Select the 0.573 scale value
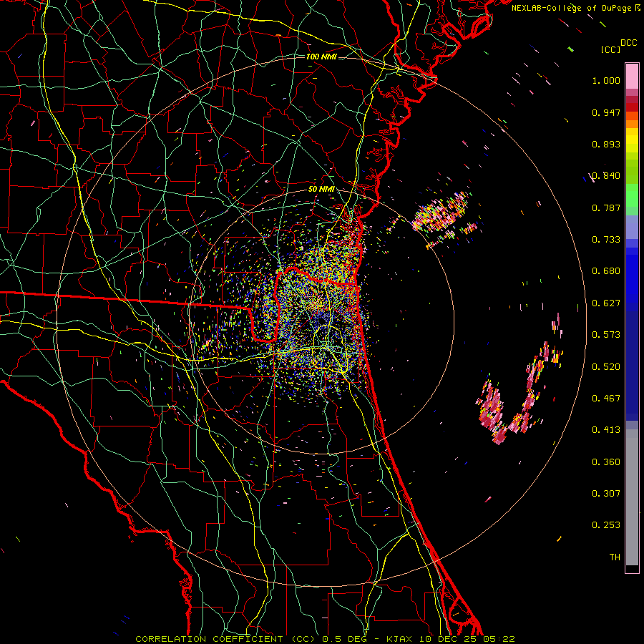The image size is (644, 644). click(606, 335)
